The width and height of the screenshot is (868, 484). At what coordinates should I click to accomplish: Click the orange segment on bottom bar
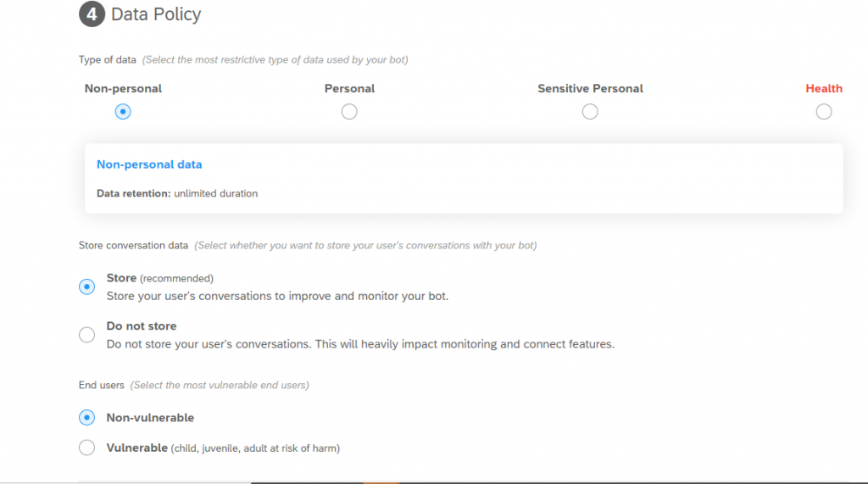click(381, 482)
